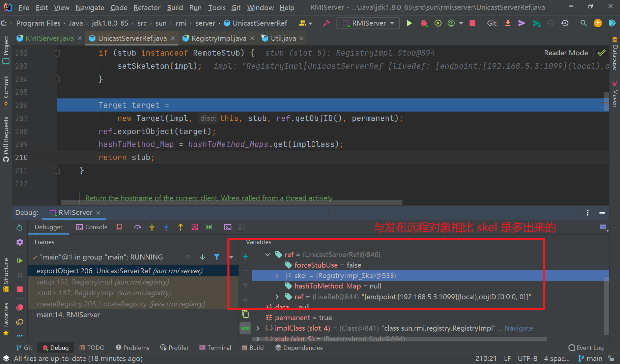Switch to the RegistryImpl.java tab
The width and height of the screenshot is (620, 364).
218,38
